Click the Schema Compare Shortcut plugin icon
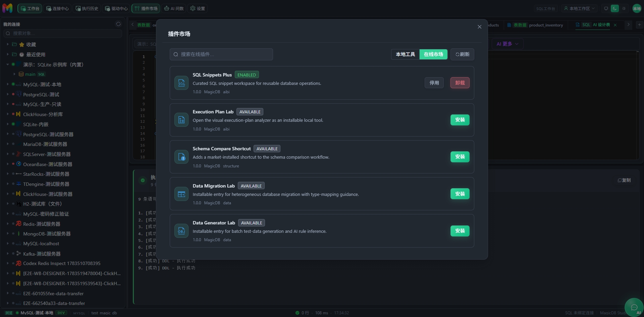This screenshot has height=317, width=644. pos(181,157)
